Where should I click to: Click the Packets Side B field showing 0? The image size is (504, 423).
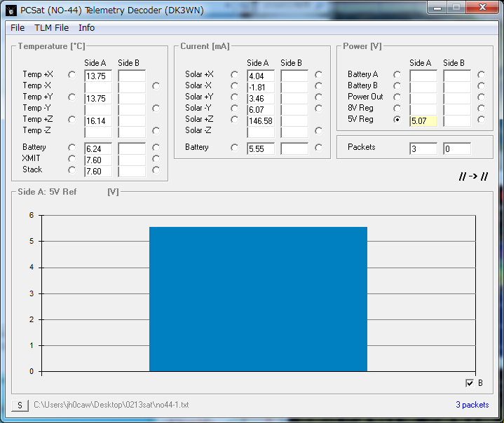click(457, 148)
